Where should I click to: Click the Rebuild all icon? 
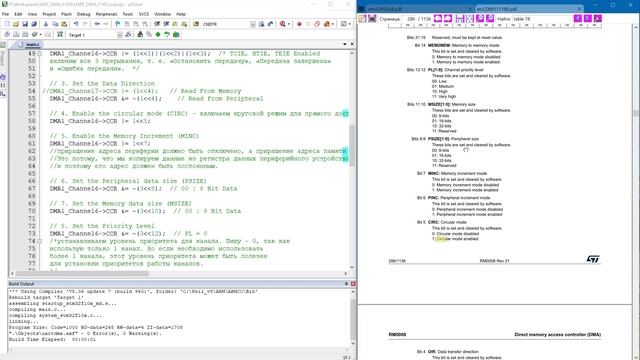25,35
